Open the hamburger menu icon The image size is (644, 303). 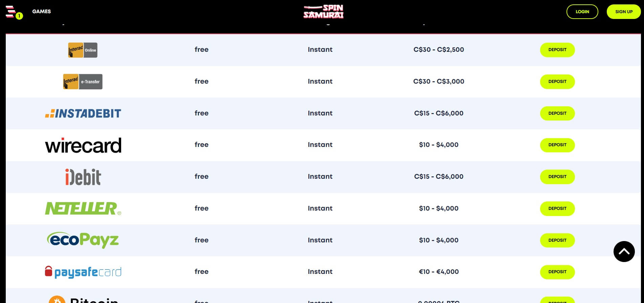tap(11, 12)
